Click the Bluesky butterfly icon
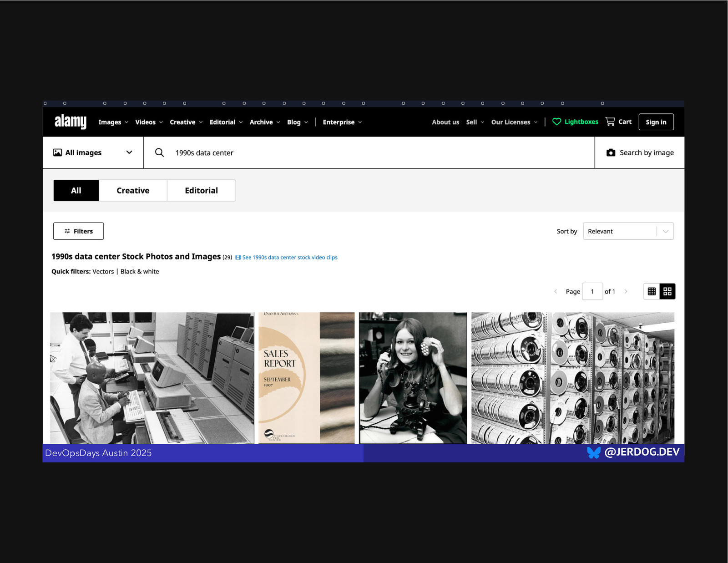 click(594, 452)
